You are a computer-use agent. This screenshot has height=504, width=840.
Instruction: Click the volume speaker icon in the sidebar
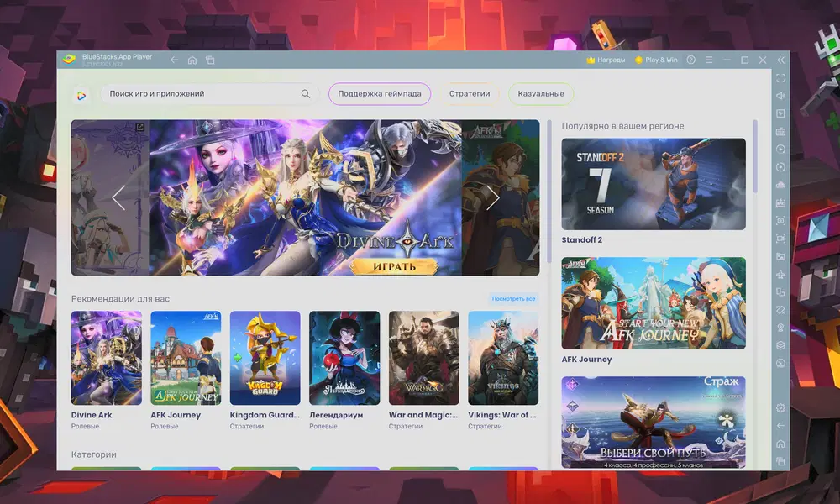coord(780,95)
